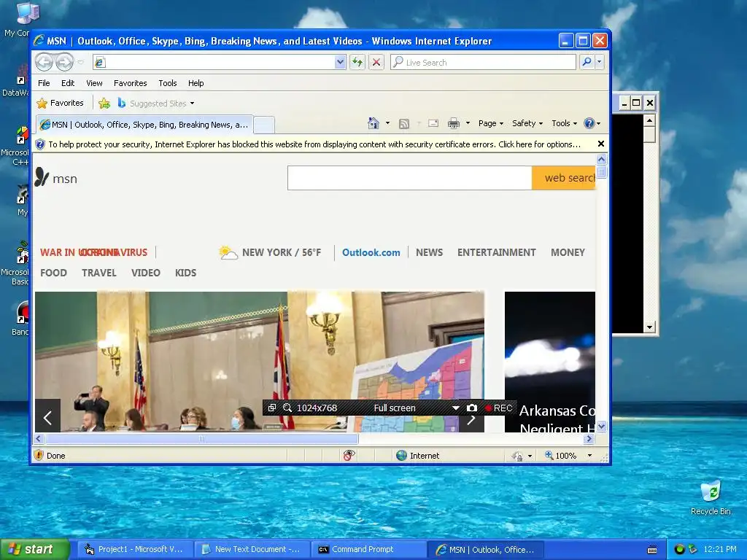
Task: Open the Tools menu in menu bar
Action: pyautogui.click(x=168, y=83)
